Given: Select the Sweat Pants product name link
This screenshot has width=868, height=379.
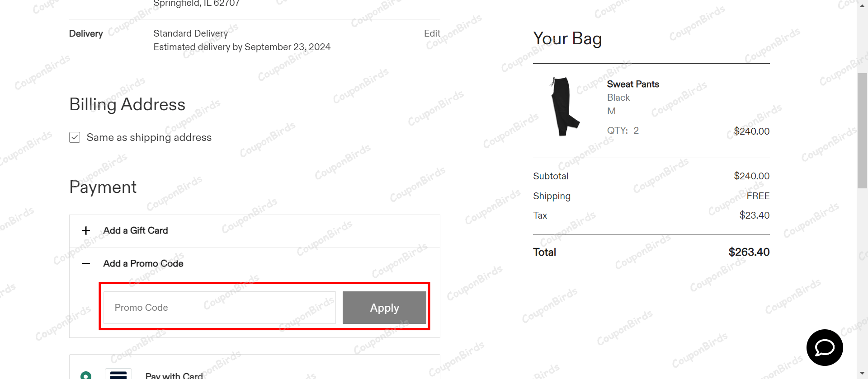Looking at the screenshot, I should (633, 84).
